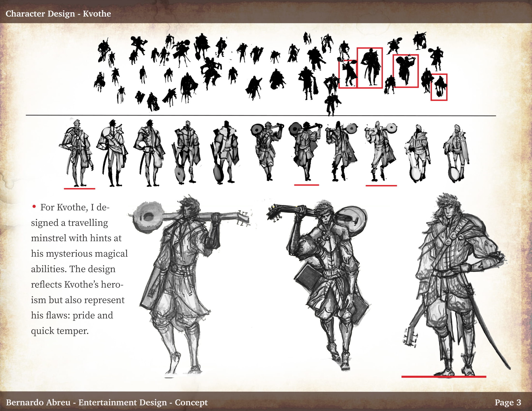Click the text line "quick temper."
The image size is (532, 411).
coord(60,331)
